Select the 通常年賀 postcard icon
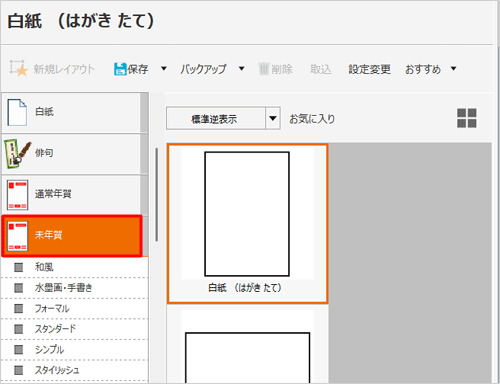The image size is (500, 384). point(18,195)
